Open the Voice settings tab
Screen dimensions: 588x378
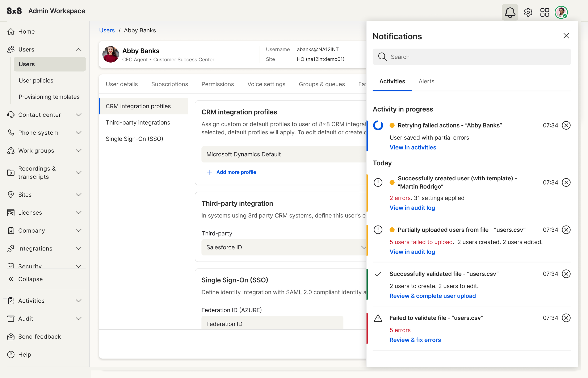coord(266,84)
